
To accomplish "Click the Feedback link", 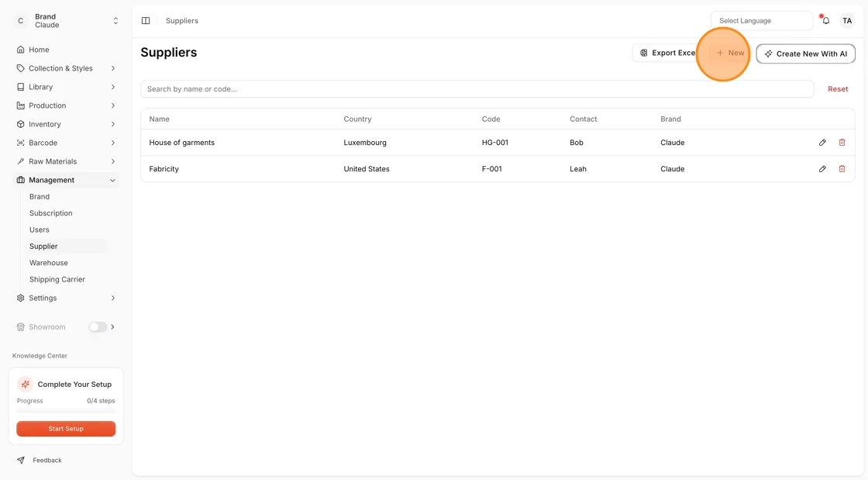I will point(47,460).
